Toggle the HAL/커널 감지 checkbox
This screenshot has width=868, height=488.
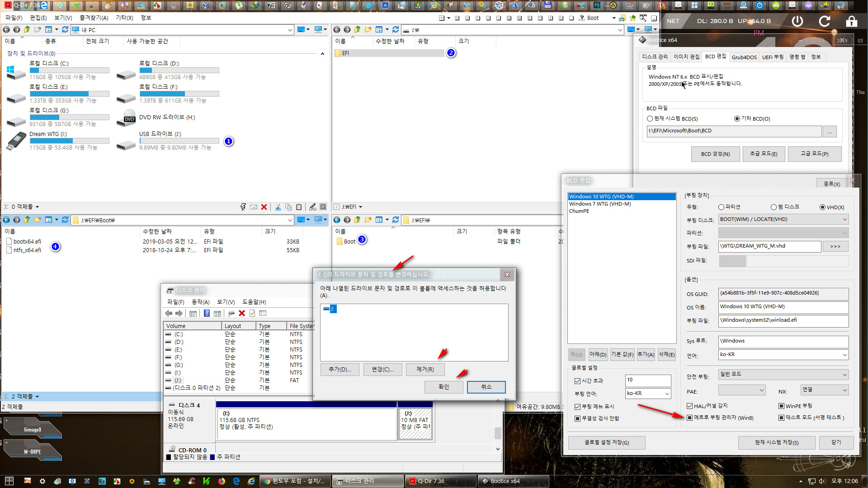point(689,406)
